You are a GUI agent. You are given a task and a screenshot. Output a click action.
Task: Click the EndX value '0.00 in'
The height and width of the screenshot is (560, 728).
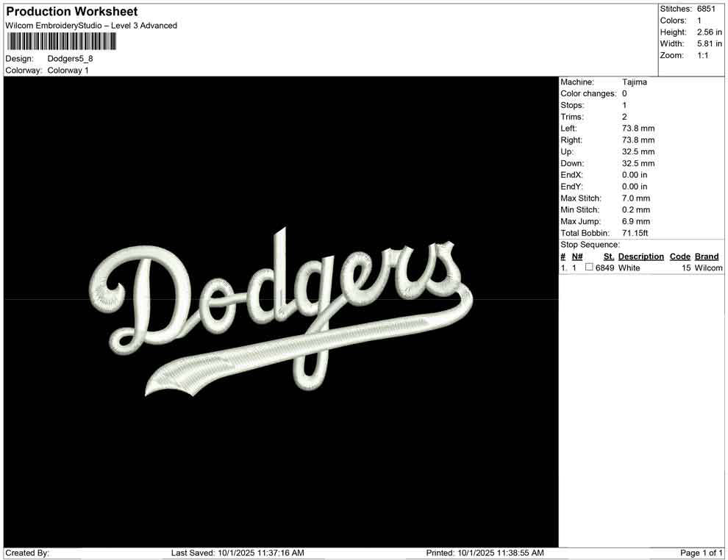pyautogui.click(x=634, y=175)
